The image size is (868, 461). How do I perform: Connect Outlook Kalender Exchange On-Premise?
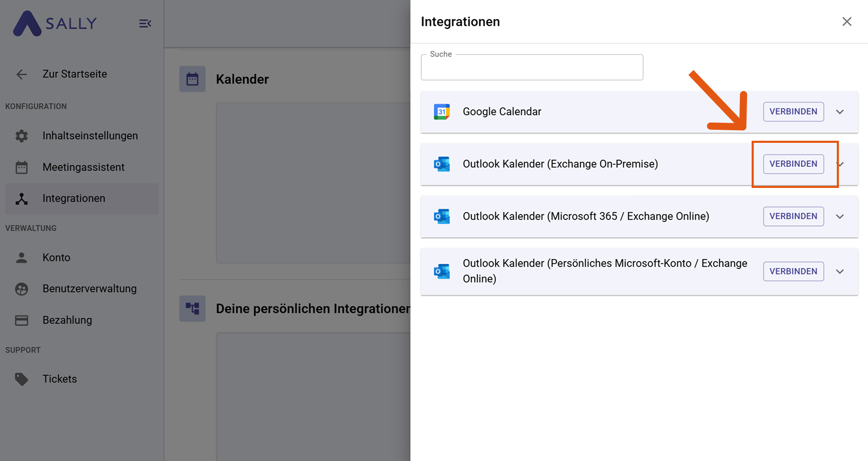(x=793, y=164)
